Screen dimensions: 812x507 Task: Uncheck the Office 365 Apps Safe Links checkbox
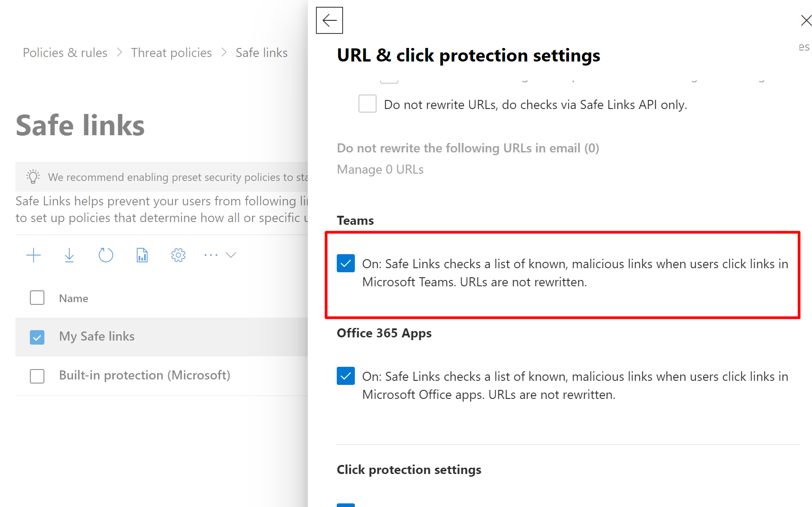[x=346, y=376]
